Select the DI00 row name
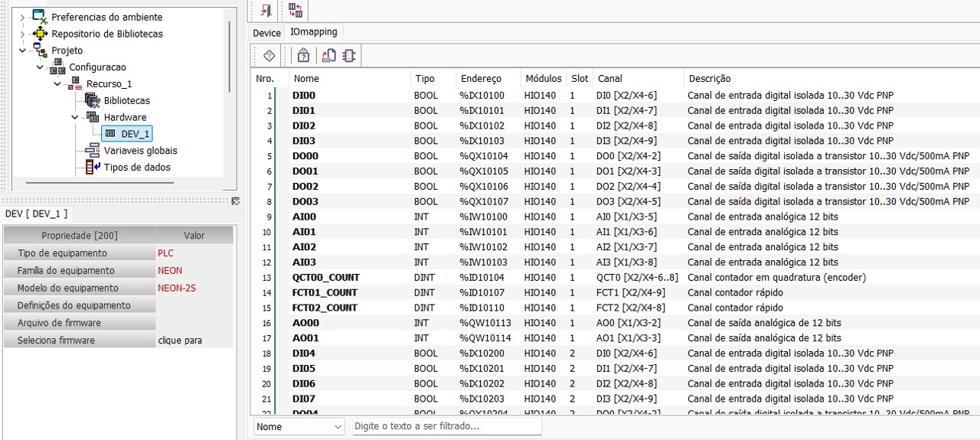 [x=304, y=96]
